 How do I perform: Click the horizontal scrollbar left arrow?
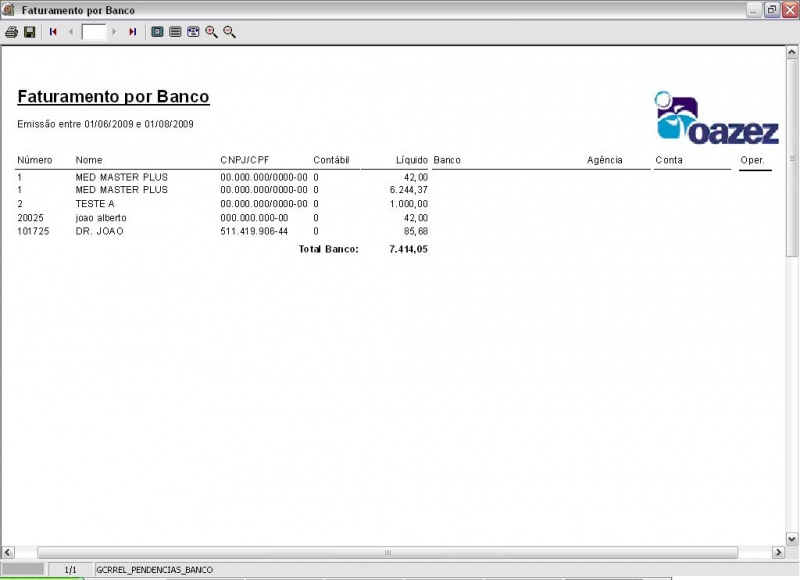8,552
